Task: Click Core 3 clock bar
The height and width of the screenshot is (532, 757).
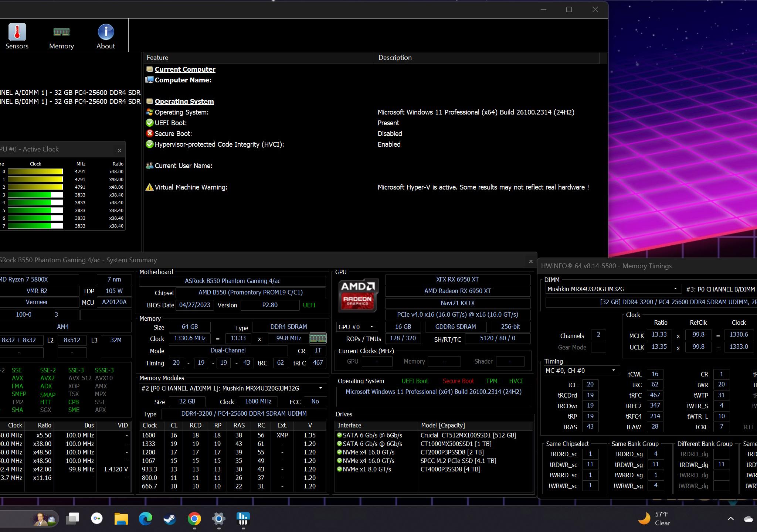Action: (35, 195)
